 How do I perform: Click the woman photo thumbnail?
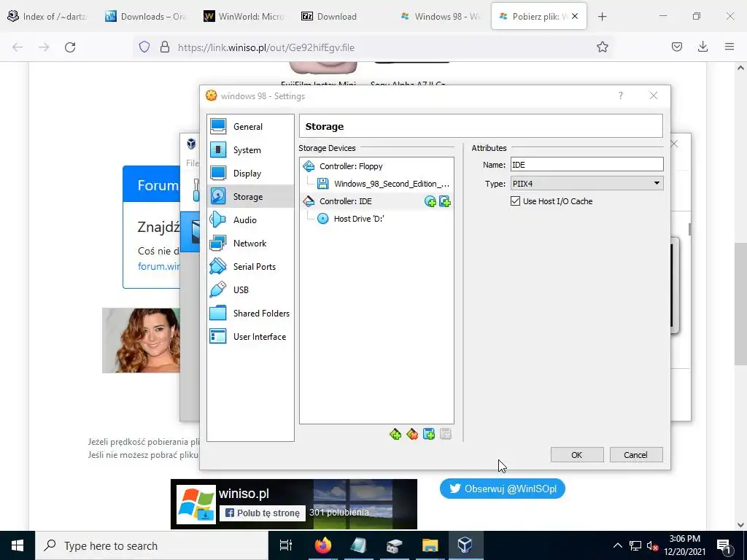(x=141, y=341)
